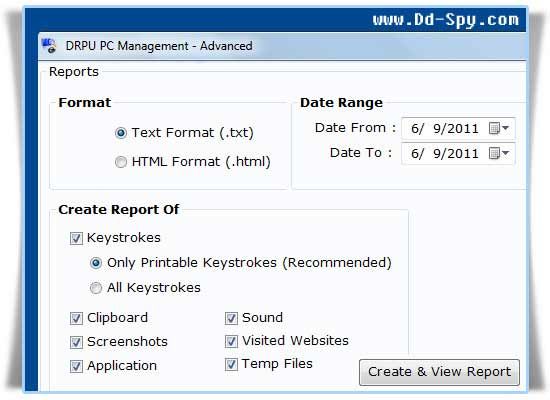Toggle the Visited Websites checkbox
The image size is (550, 400).
tap(231, 341)
